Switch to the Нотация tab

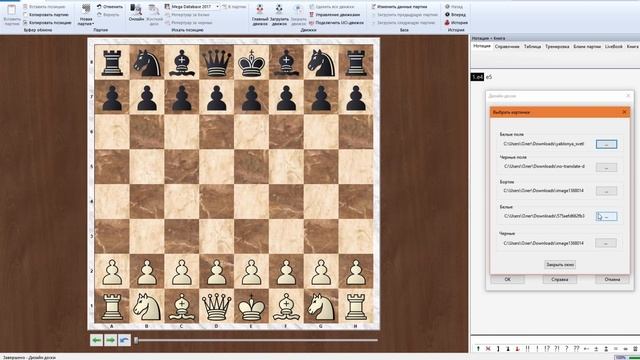[482, 46]
